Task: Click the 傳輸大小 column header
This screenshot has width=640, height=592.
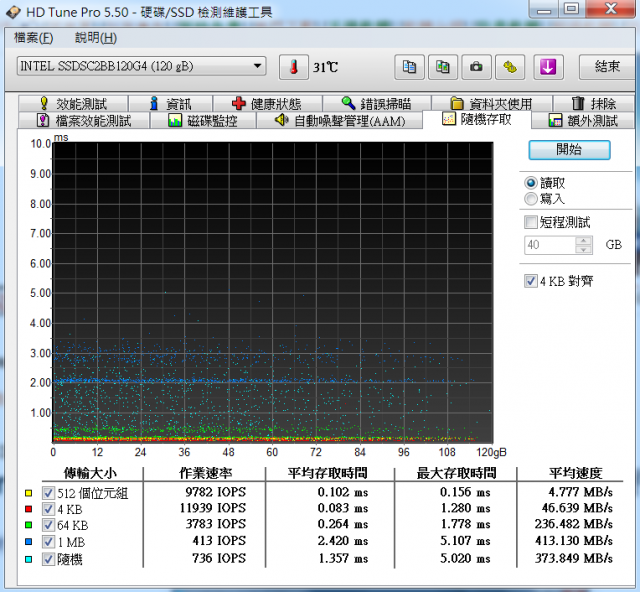Action: coord(91,473)
